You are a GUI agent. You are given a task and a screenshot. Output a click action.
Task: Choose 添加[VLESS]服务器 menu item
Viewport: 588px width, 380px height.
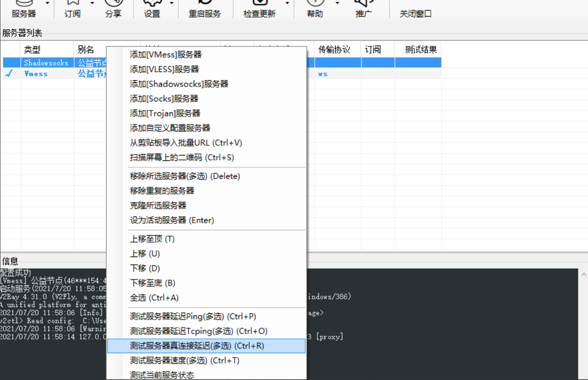tap(206, 69)
